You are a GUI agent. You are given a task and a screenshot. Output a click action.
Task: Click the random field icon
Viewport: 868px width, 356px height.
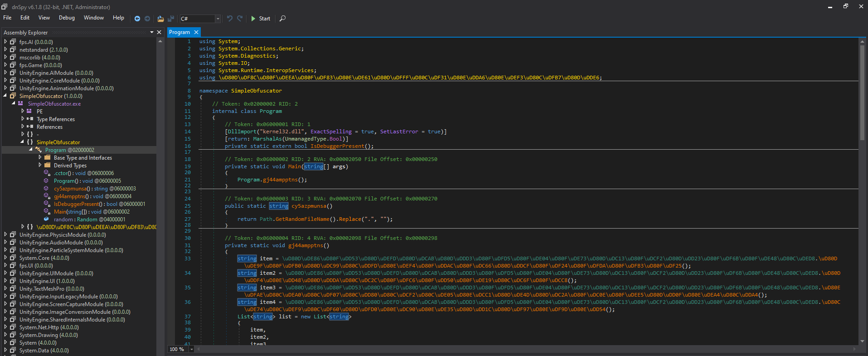point(46,219)
